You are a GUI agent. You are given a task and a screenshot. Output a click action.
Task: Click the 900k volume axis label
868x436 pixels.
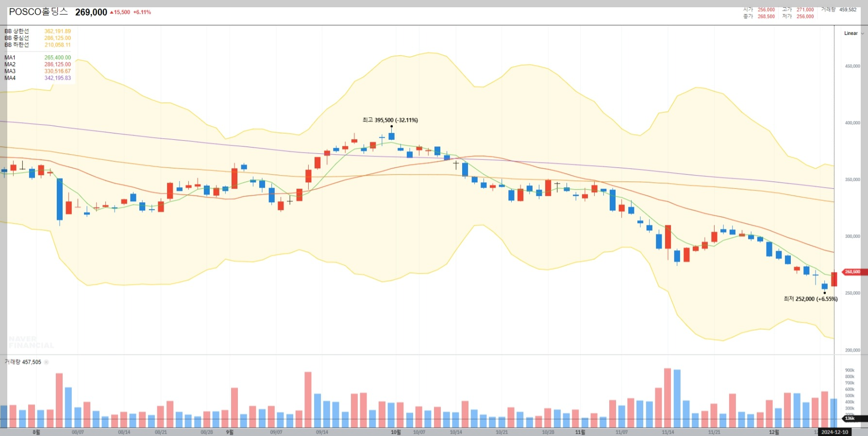(850, 371)
